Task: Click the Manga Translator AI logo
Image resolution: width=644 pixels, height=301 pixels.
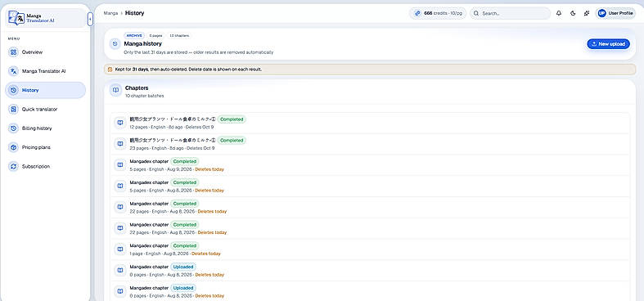Action: tap(32, 18)
